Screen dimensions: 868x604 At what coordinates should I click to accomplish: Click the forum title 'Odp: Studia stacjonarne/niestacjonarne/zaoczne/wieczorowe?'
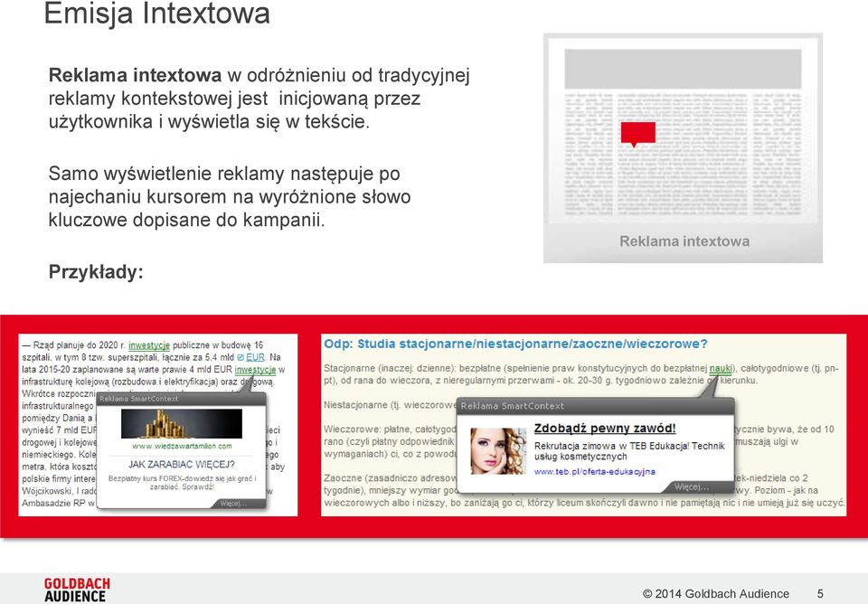coord(515,344)
